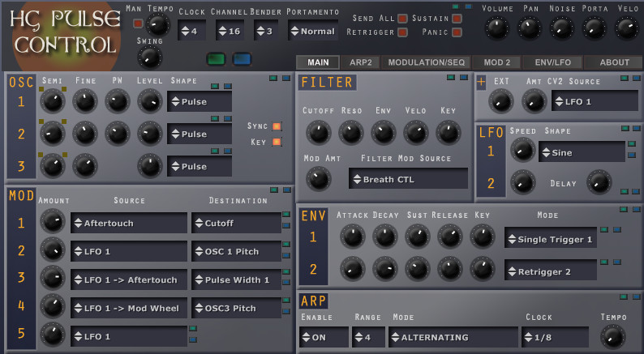Click small green indicator in MOD header

274,190
